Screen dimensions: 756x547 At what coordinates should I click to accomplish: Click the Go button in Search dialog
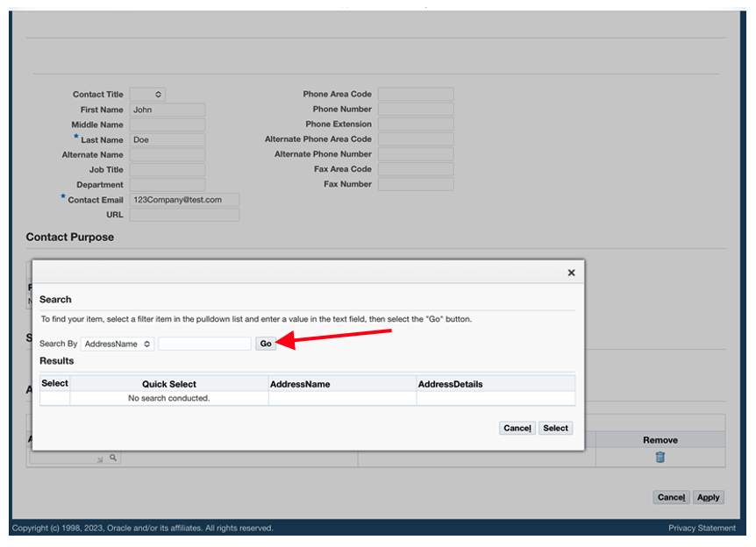point(266,344)
